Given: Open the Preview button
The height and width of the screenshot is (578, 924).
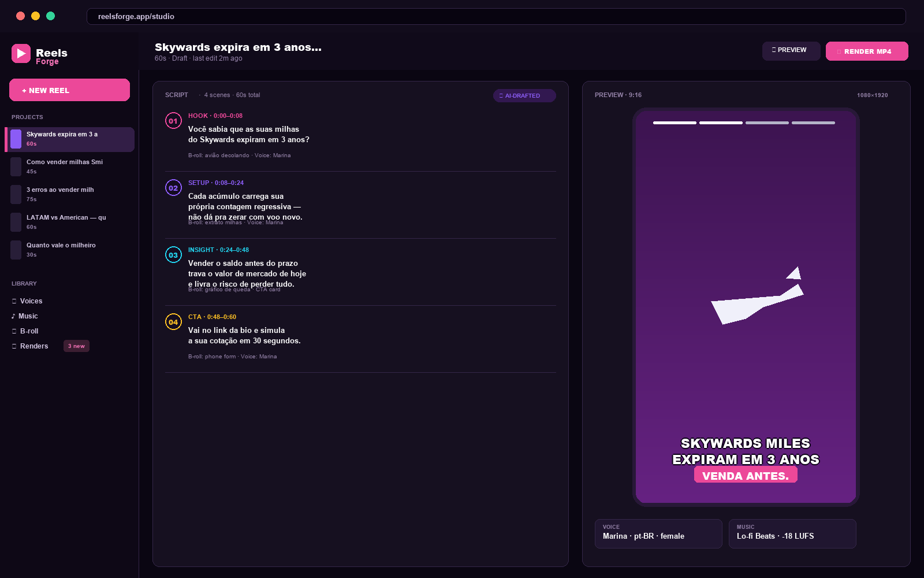Looking at the screenshot, I should 791,50.
